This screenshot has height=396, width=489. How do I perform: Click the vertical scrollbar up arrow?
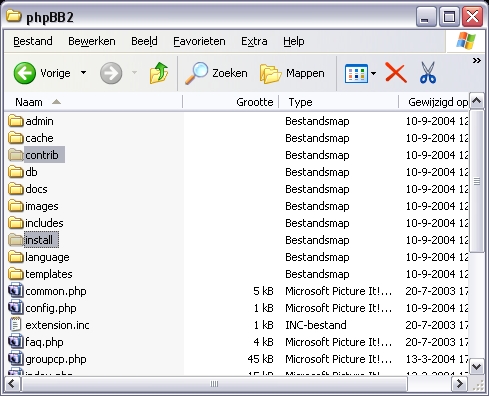[477, 101]
